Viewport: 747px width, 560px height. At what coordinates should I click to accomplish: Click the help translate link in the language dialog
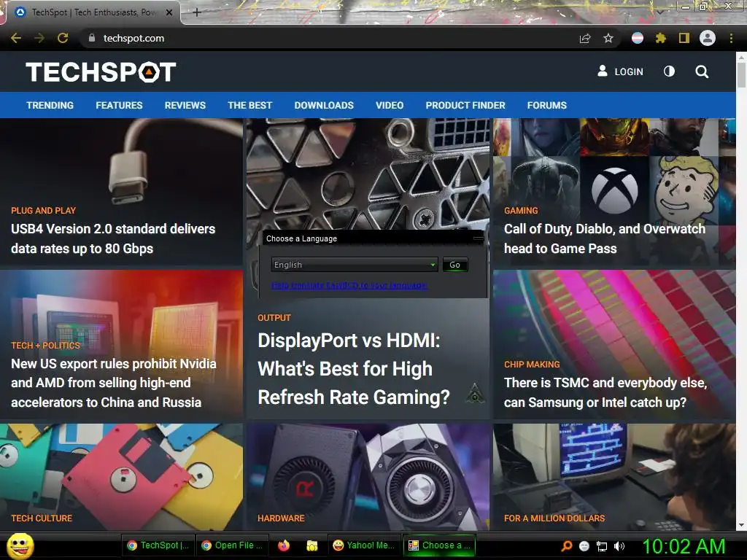tap(349, 285)
